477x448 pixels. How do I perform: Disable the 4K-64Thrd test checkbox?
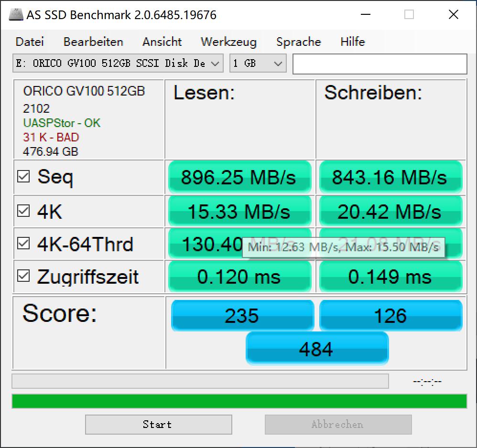pyautogui.click(x=23, y=243)
